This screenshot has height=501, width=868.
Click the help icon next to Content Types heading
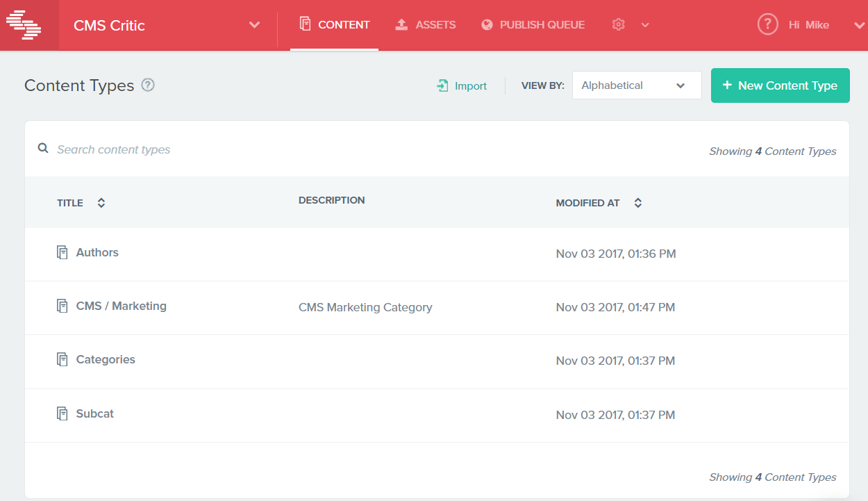(x=148, y=85)
